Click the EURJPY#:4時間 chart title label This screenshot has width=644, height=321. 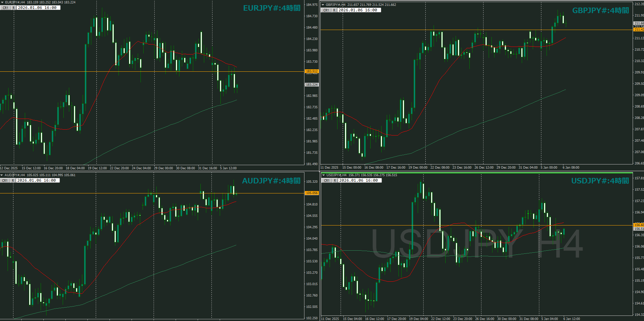coord(272,8)
